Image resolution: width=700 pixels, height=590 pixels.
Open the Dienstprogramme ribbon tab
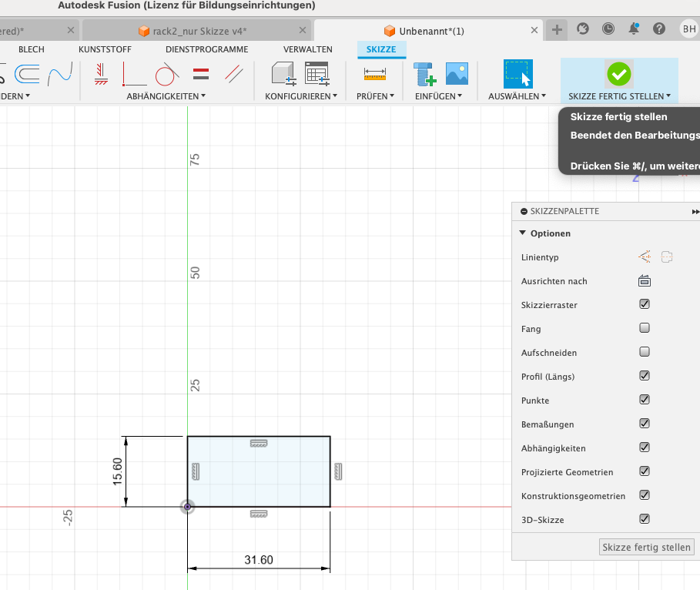206,49
